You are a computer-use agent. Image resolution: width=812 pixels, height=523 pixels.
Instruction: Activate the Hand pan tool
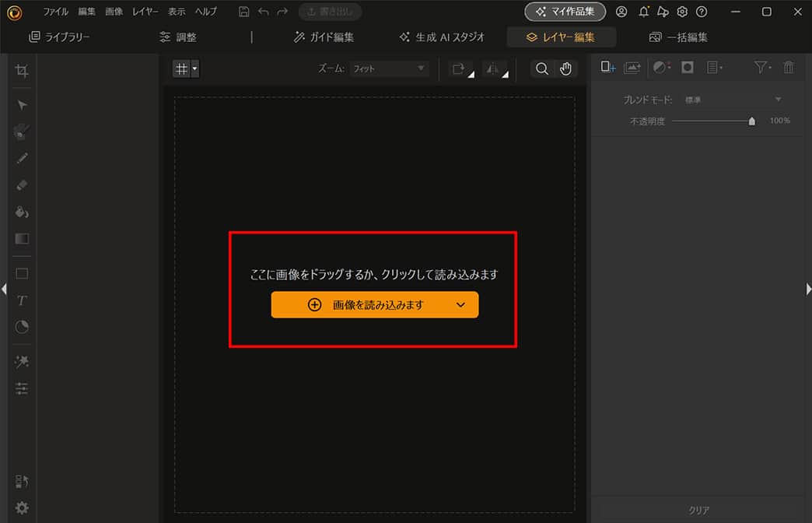(565, 68)
